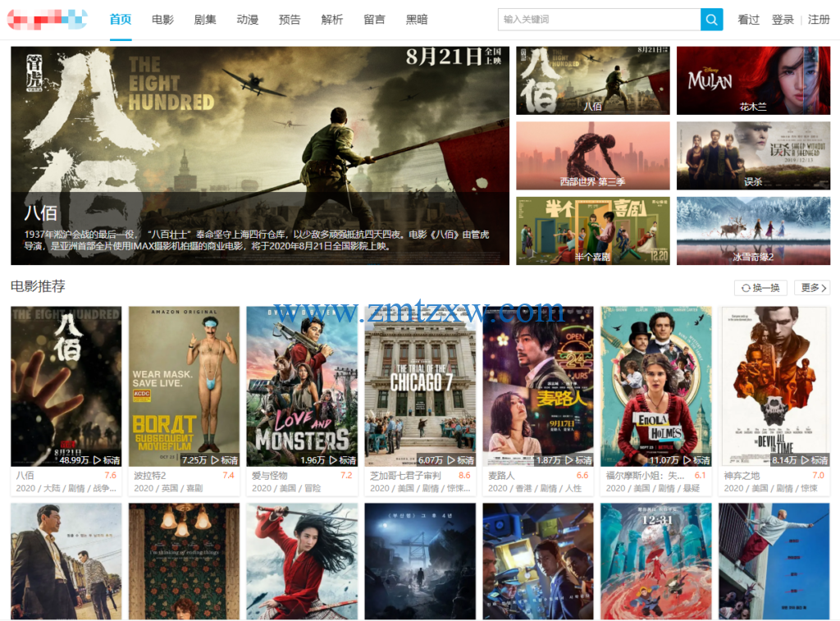Open the 解析 navigation tab
The width and height of the screenshot is (840, 621).
[x=332, y=20]
